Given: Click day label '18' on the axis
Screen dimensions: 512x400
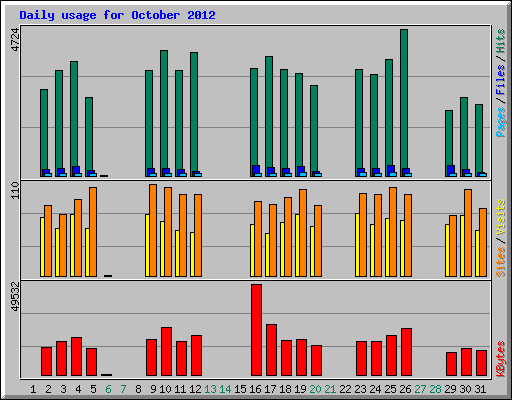Looking at the screenshot, I should [x=285, y=389].
